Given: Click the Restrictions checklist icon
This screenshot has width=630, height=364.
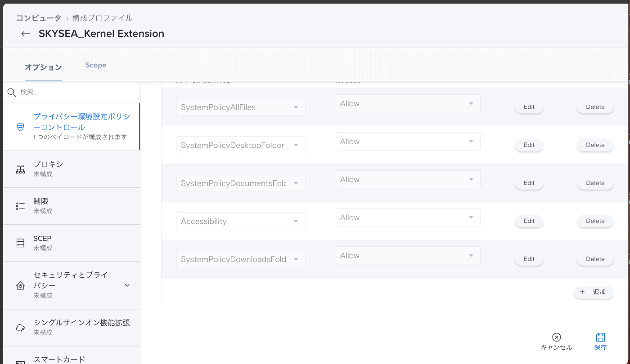Looking at the screenshot, I should pyautogui.click(x=20, y=206).
